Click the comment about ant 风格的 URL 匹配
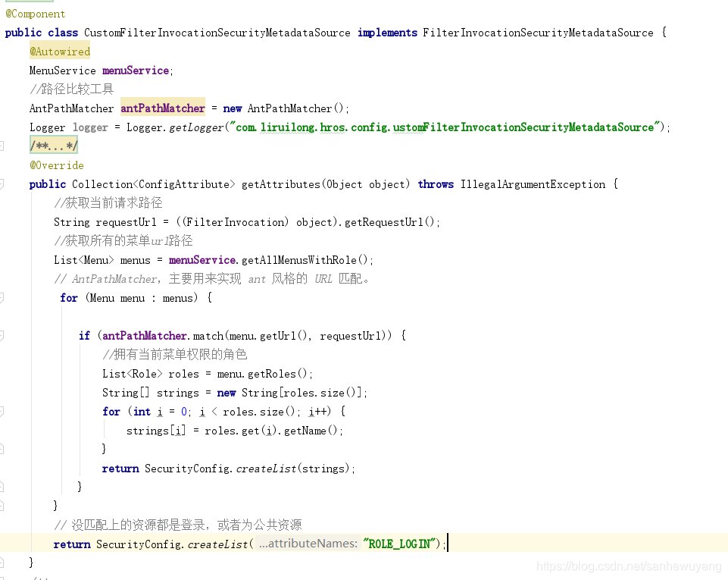 click(211, 279)
